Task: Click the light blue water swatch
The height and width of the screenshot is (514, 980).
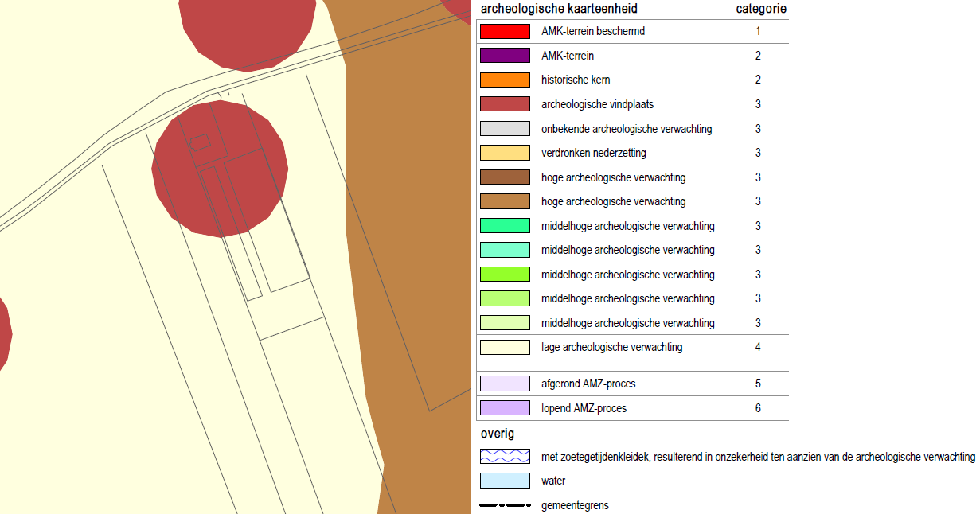Action: coord(505,481)
